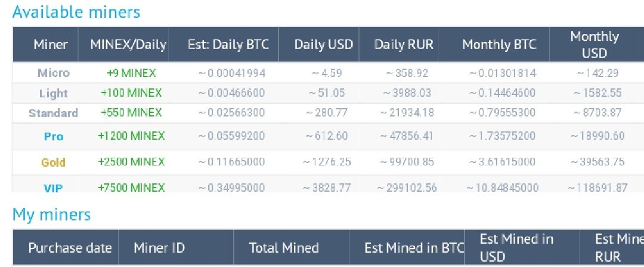
Task: Click the Total Mined column header
Action: point(284,248)
